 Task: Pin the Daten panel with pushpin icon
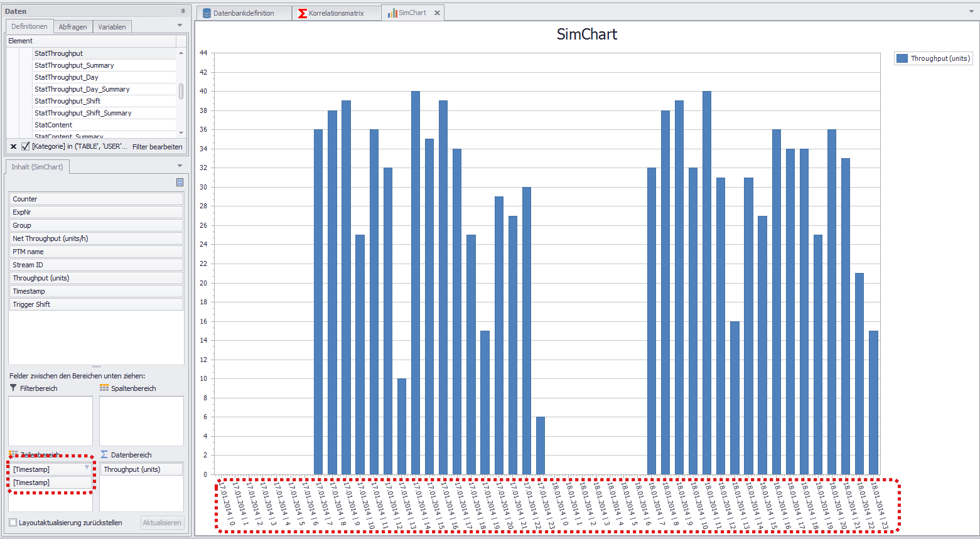(183, 11)
